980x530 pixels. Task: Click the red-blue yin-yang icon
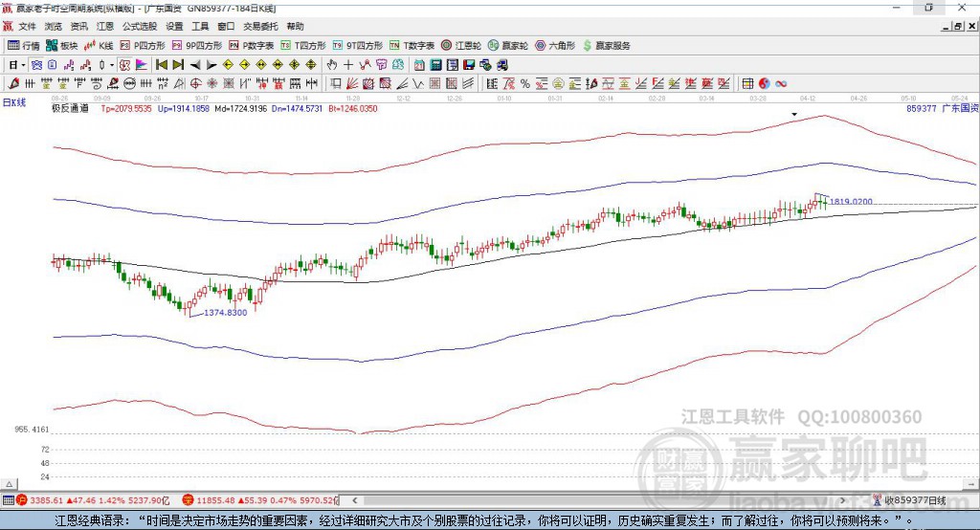click(765, 83)
